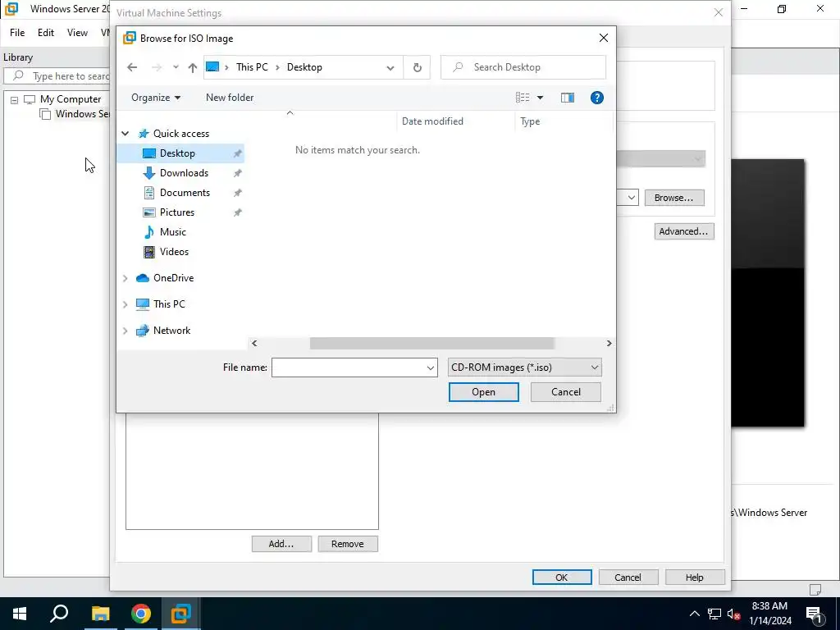Screen dimensions: 840x630
Task: Unpin Desktop via its pin icon
Action: 237,153
